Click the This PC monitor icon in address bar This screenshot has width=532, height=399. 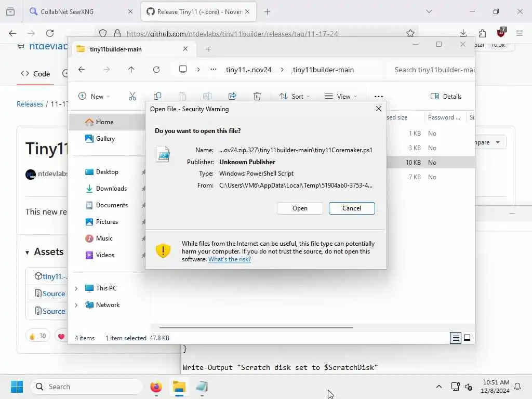click(x=183, y=70)
